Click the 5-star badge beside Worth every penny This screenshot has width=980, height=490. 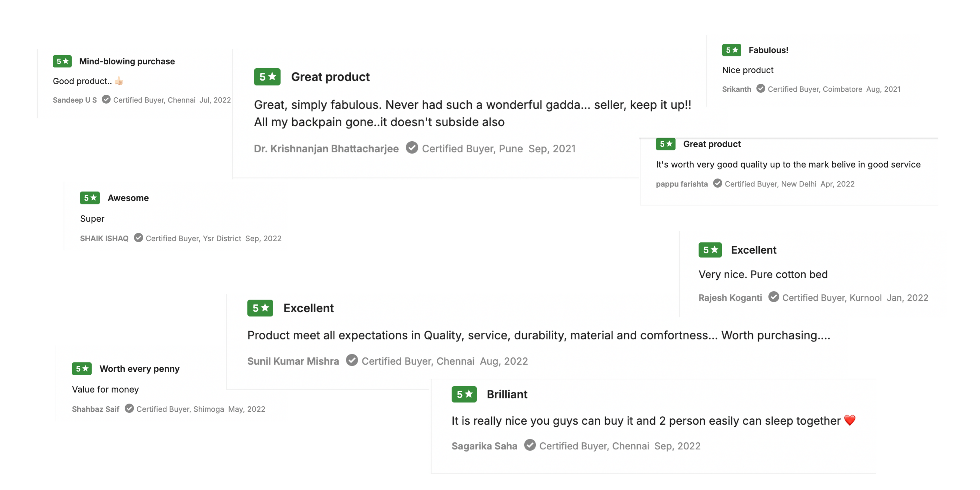(82, 369)
